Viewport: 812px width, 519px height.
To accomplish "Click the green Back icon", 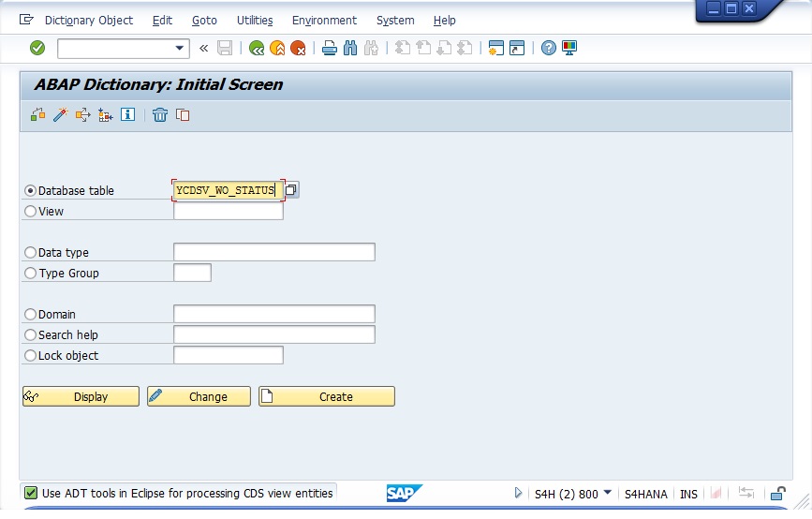I will point(257,48).
